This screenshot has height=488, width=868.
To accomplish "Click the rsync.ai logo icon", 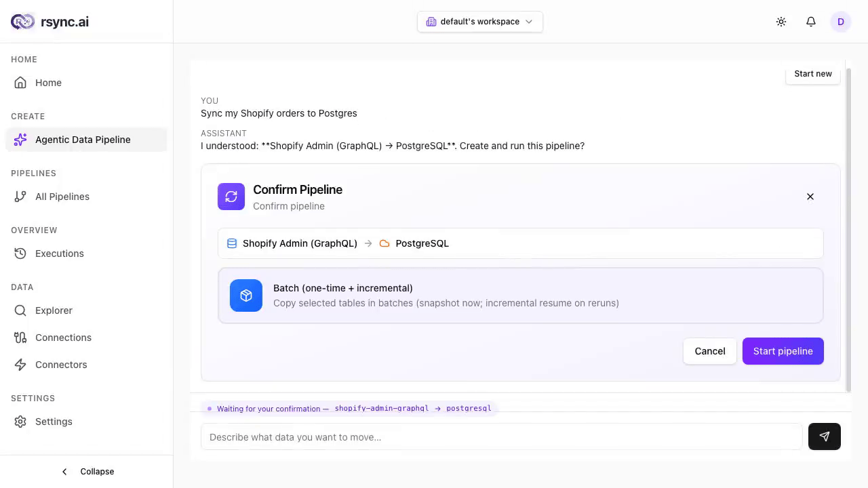I will (22, 22).
